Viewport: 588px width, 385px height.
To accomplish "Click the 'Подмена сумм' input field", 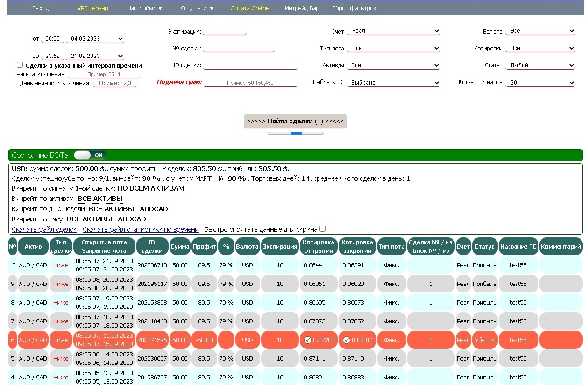I will point(250,83).
